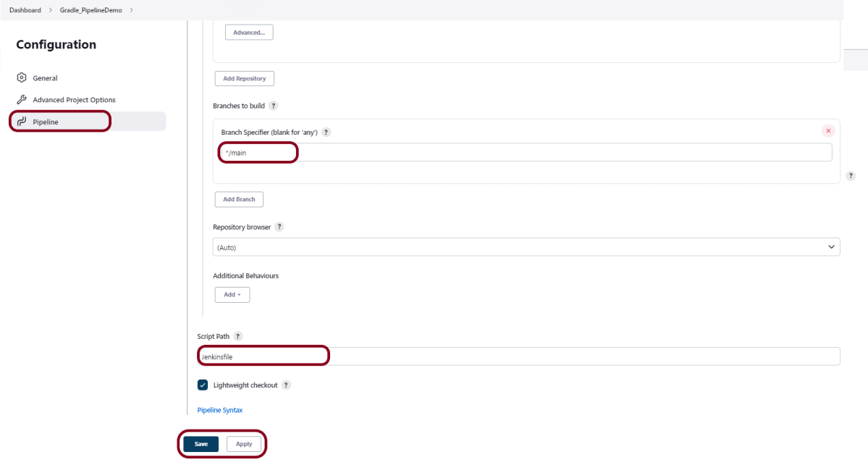Open the Add behaviours dropdown
This screenshot has width=868, height=465.
232,295
